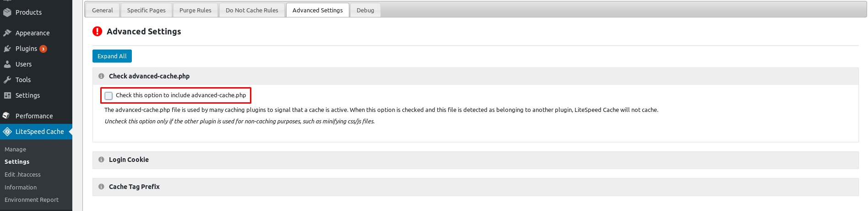
Task: Open the Environment Report submenu link
Action: coord(32,200)
